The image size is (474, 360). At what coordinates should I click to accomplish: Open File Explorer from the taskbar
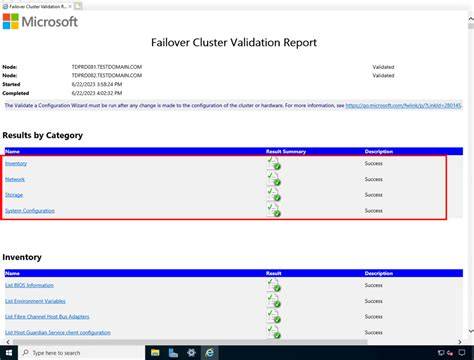pyautogui.click(x=155, y=353)
